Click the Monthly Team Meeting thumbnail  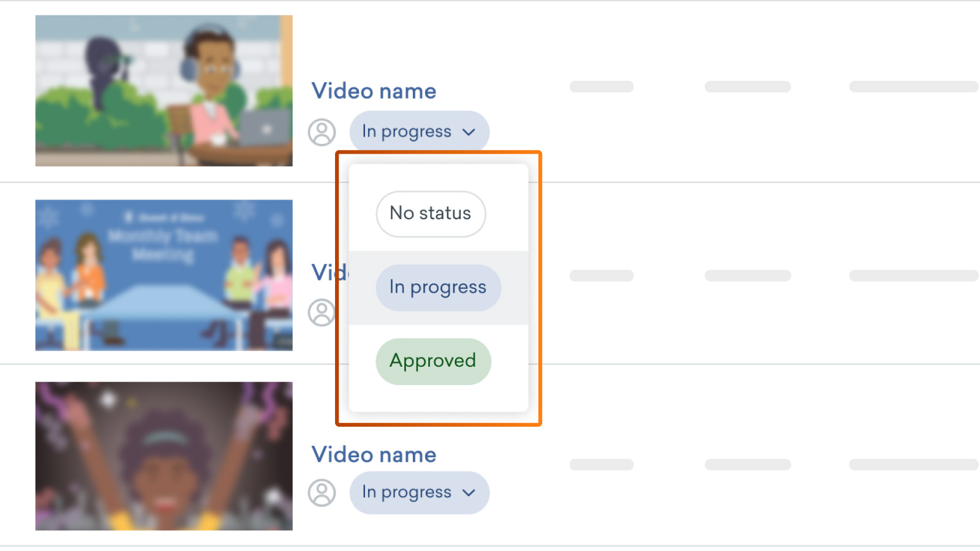click(164, 274)
